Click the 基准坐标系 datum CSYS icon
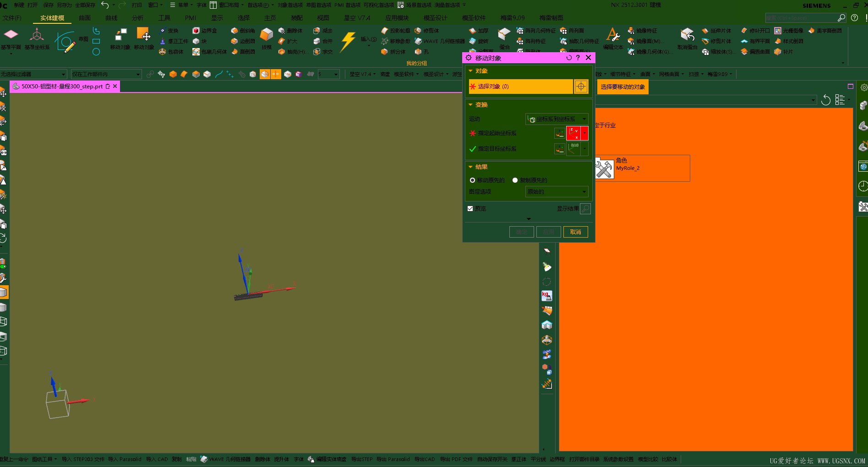This screenshot has height=467, width=868. [x=37, y=35]
